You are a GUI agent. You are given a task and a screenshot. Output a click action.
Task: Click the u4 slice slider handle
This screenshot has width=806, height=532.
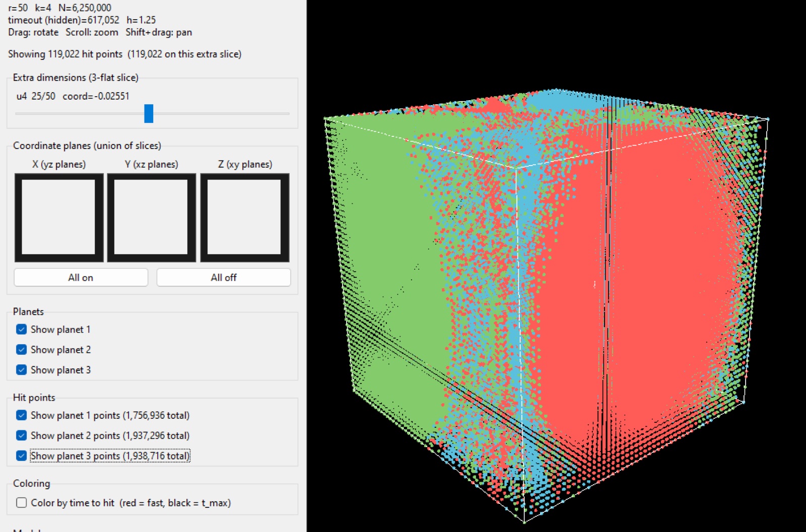[x=149, y=113]
